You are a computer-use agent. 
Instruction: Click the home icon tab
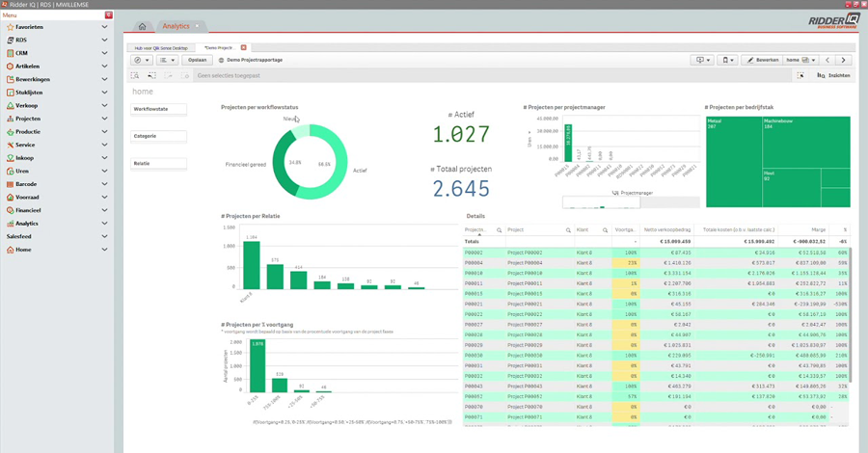point(143,26)
